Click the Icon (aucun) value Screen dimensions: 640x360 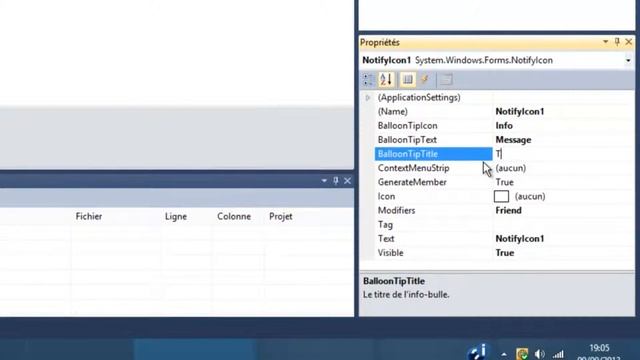530,196
